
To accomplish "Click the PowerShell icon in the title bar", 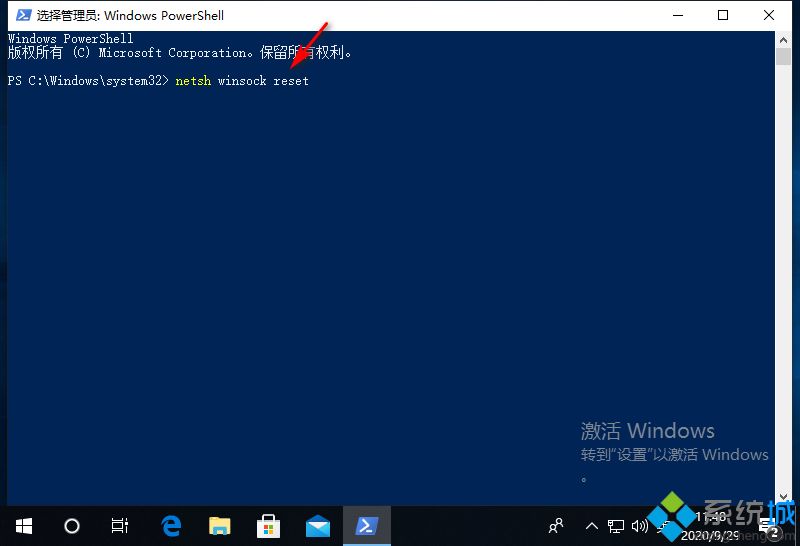I will (x=23, y=15).
